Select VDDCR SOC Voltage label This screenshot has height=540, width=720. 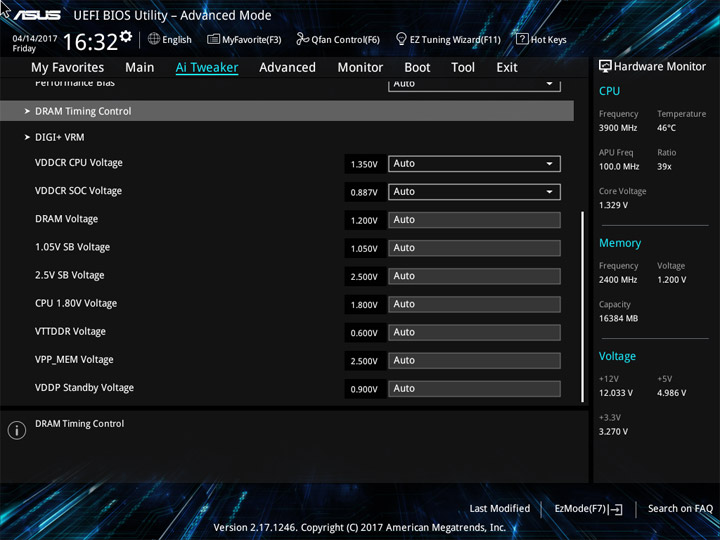[78, 191]
